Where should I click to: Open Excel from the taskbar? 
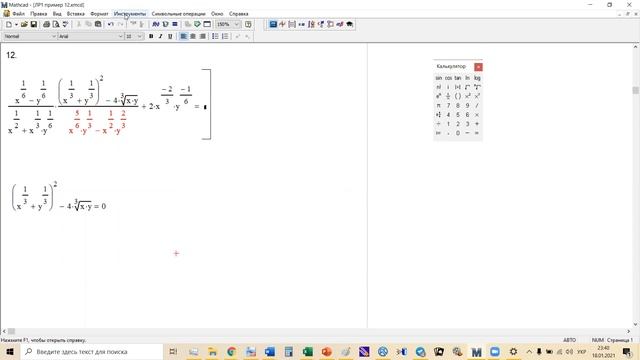coord(308,352)
